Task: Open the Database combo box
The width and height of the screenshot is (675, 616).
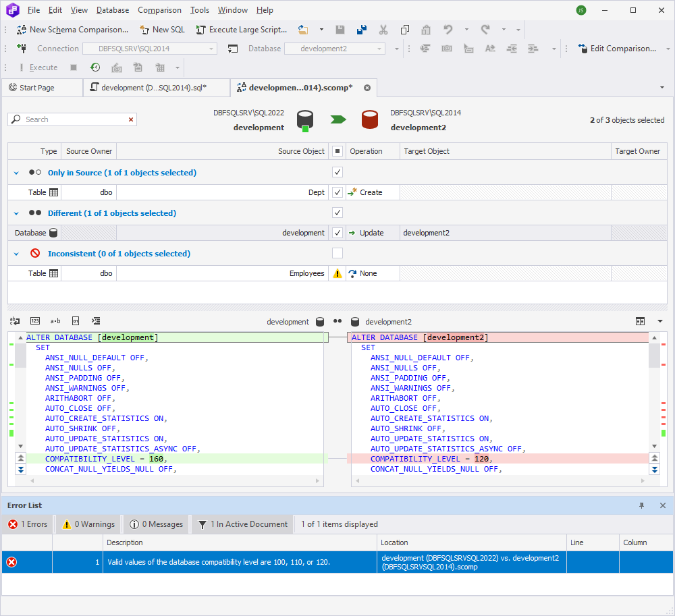Action: click(335, 49)
